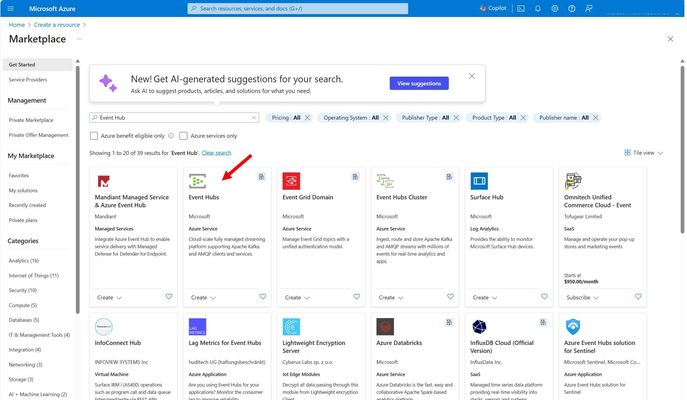The image size is (687, 400).
Task: Click the sidebar vertical scrollbar
Action: 78,188
